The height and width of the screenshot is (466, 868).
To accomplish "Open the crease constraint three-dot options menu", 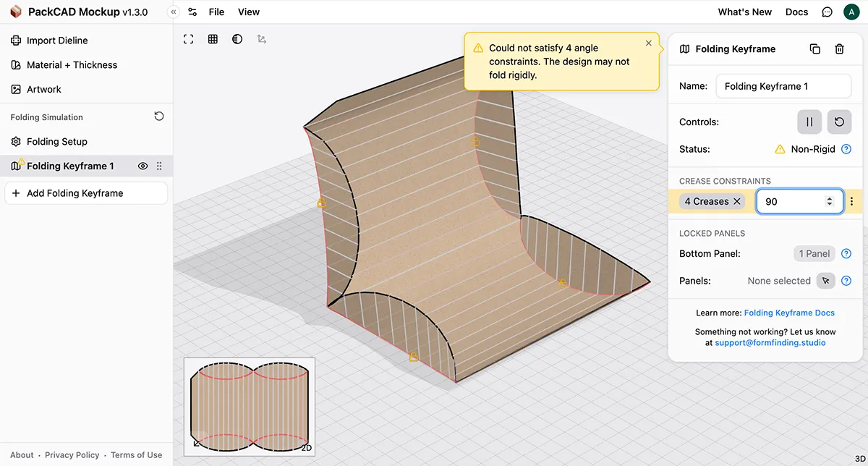I will (x=852, y=202).
